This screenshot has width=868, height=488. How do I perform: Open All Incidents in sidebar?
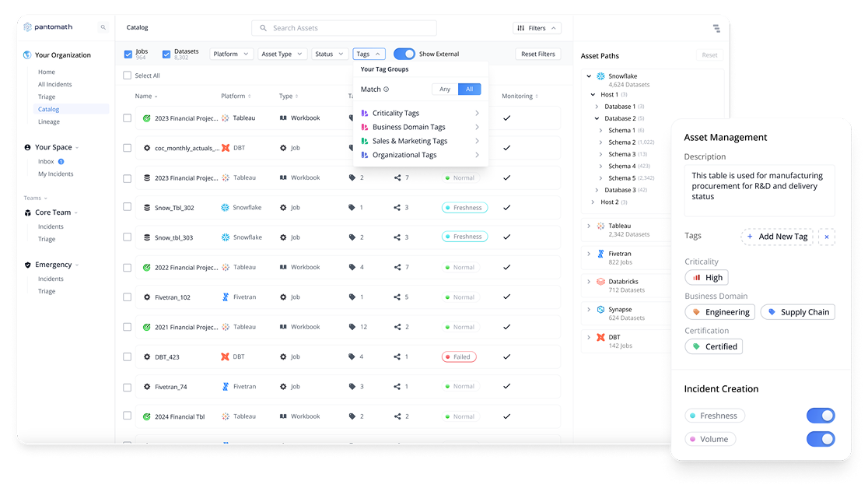pos(54,84)
